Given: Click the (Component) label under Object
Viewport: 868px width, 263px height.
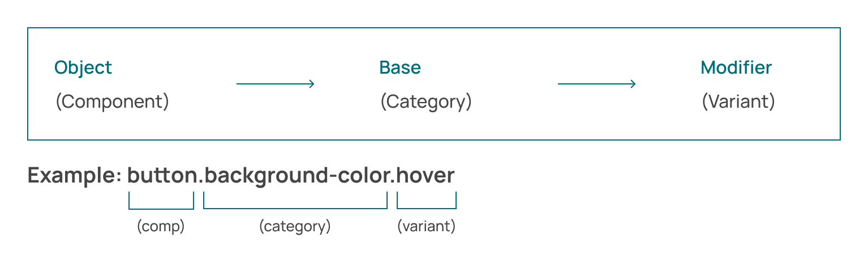Looking at the screenshot, I should [112, 102].
